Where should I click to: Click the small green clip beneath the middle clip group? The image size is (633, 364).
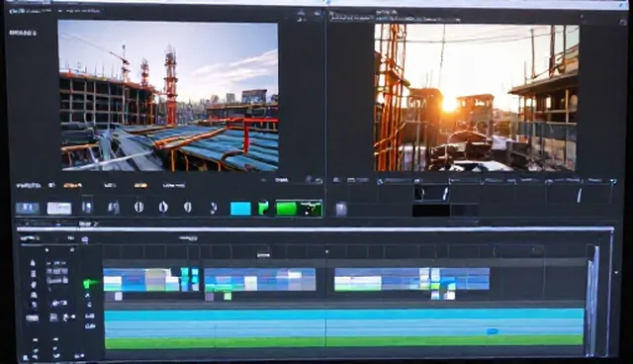point(227,297)
